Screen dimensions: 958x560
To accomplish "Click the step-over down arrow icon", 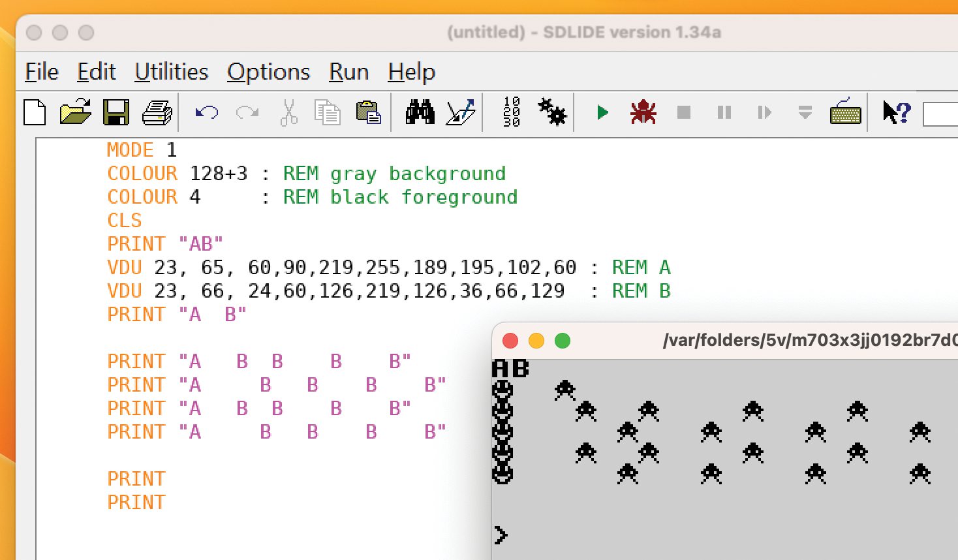I will pos(805,112).
